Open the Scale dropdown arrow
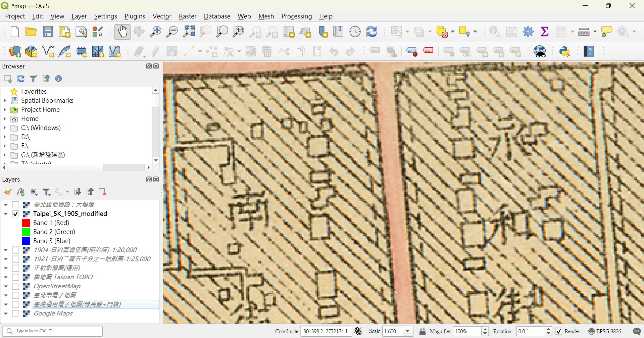This screenshot has height=338, width=644. point(408,331)
